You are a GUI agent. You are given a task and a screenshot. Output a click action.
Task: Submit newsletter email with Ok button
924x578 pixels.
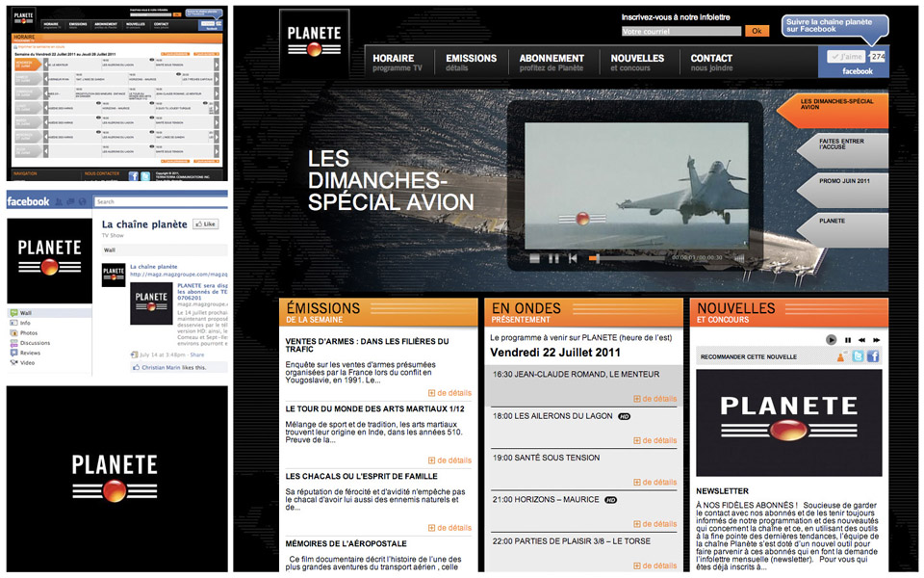[757, 32]
